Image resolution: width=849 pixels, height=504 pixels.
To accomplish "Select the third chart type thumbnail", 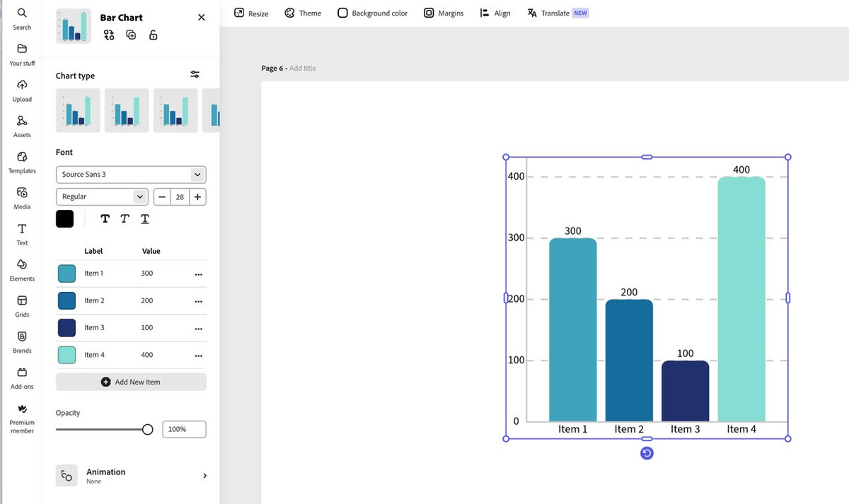I will 175,110.
